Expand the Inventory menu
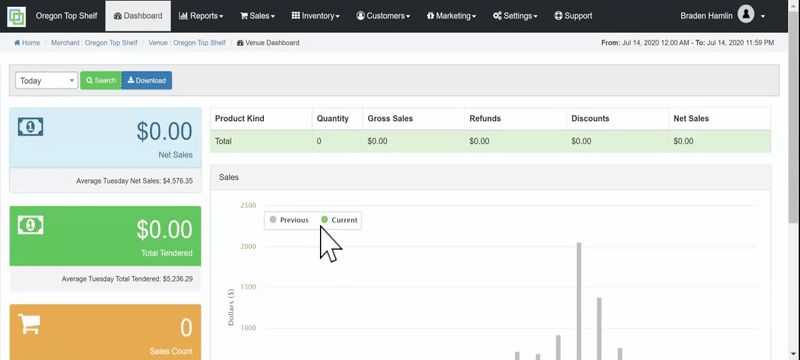This screenshot has width=800, height=360. [x=315, y=16]
